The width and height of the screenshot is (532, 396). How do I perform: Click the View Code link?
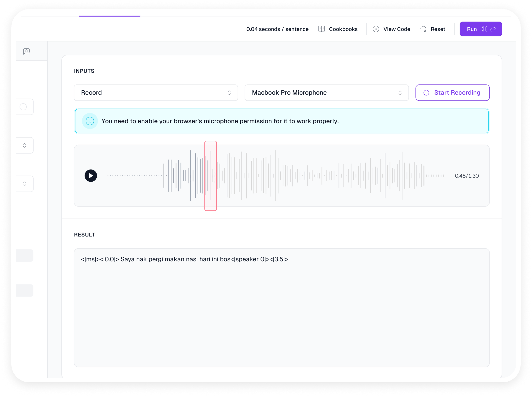(396, 29)
